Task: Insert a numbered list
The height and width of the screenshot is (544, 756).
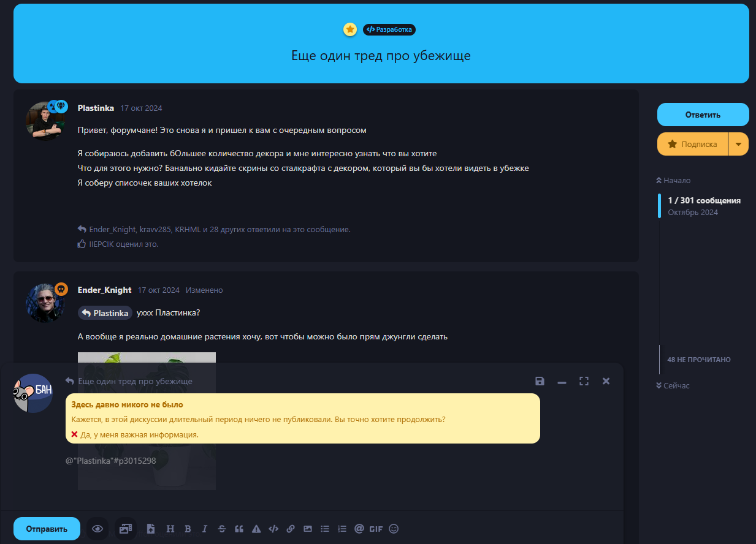Action: [342, 529]
